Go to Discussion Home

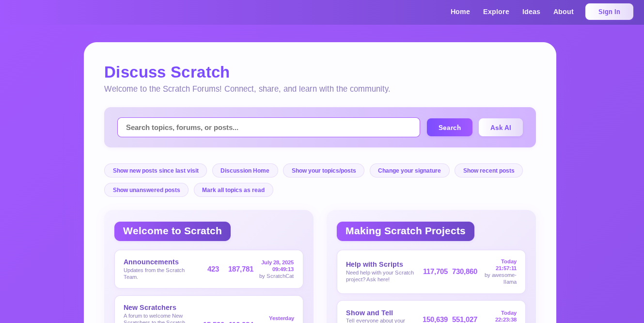[245, 171]
